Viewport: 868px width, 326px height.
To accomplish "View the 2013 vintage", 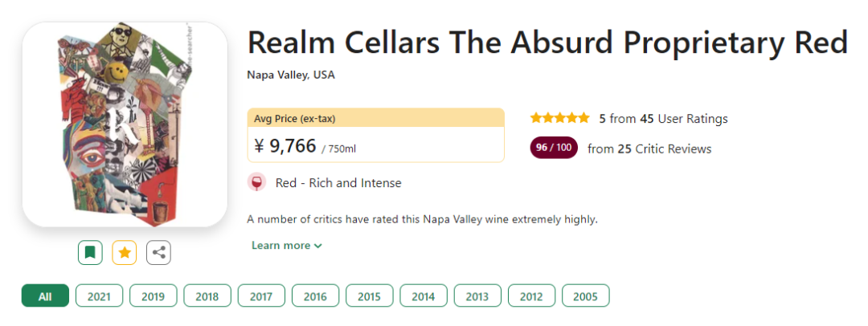I will (477, 295).
